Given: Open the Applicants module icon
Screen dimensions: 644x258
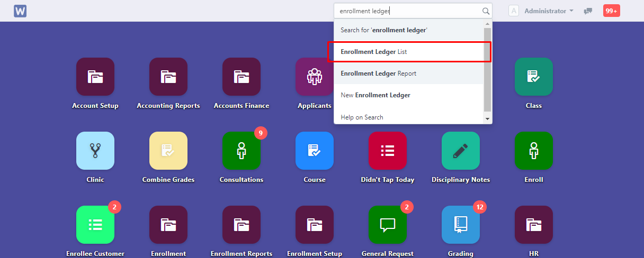Looking at the screenshot, I should point(315,77).
